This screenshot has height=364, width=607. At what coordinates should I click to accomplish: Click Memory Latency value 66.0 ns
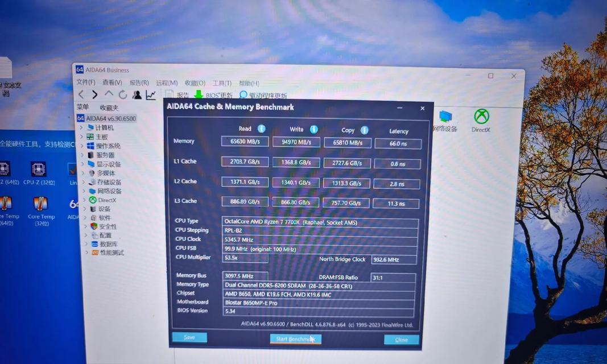click(x=398, y=144)
